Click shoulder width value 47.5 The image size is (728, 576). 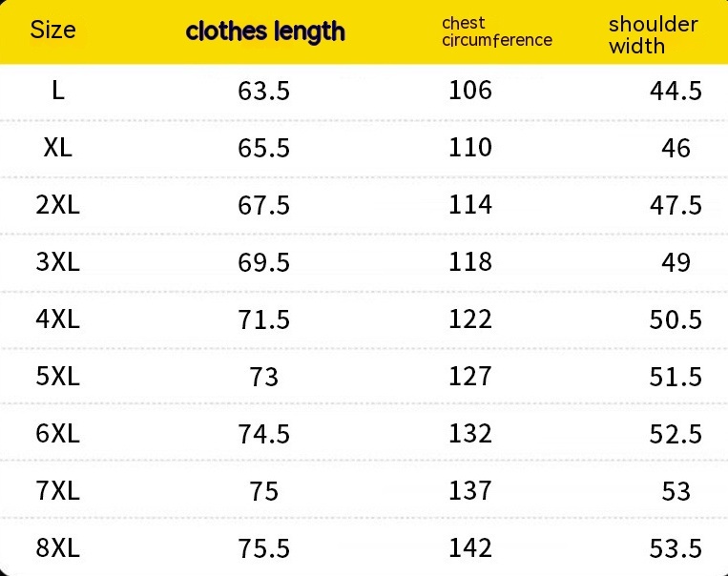[676, 206]
